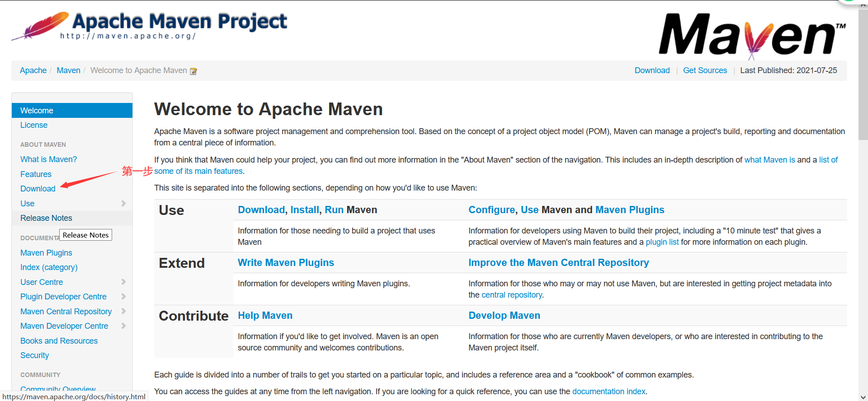
Task: Click the edit page icon beside breadcrumb
Action: [x=193, y=71]
